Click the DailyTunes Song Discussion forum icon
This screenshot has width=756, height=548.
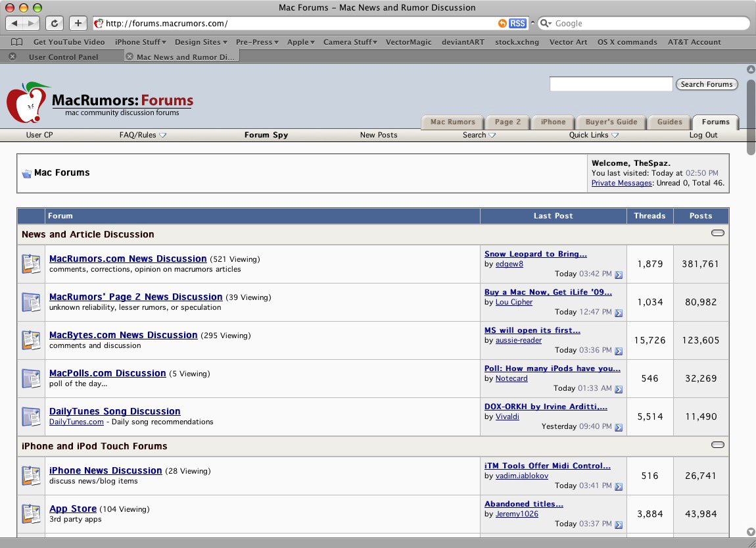(x=32, y=416)
